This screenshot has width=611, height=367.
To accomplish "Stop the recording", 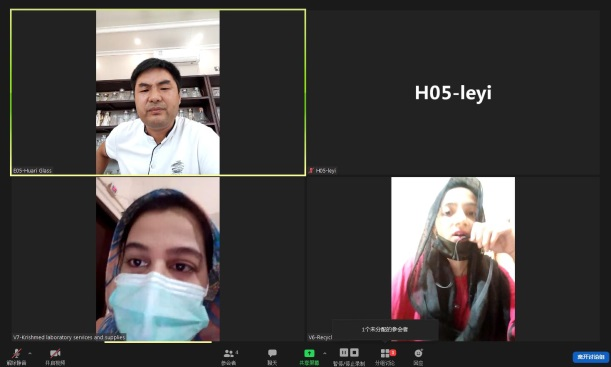I will pos(354,353).
